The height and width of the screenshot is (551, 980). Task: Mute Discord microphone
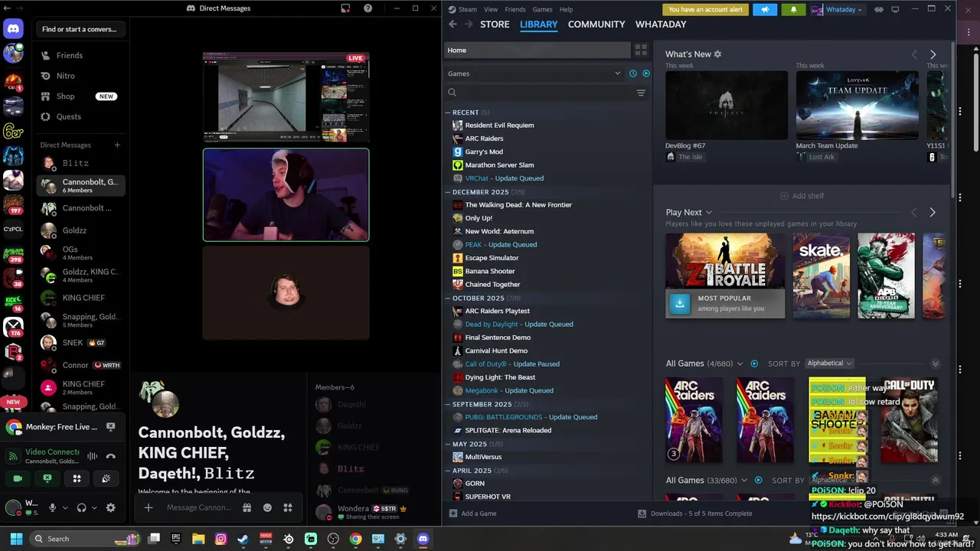pyautogui.click(x=52, y=507)
